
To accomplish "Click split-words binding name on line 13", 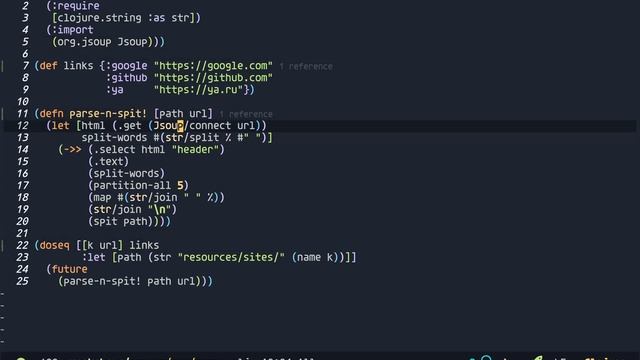I will (x=114, y=138).
